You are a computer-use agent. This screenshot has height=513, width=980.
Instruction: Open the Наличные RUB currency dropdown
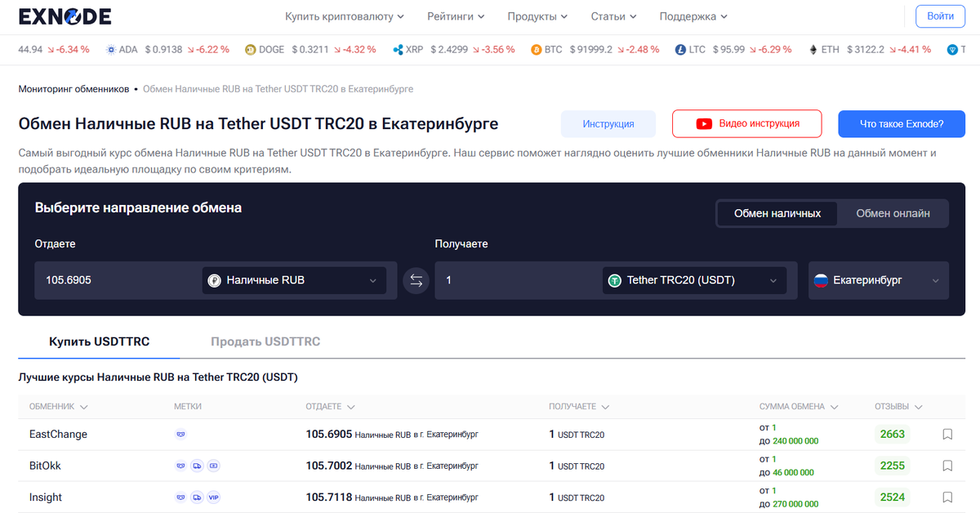pos(294,280)
